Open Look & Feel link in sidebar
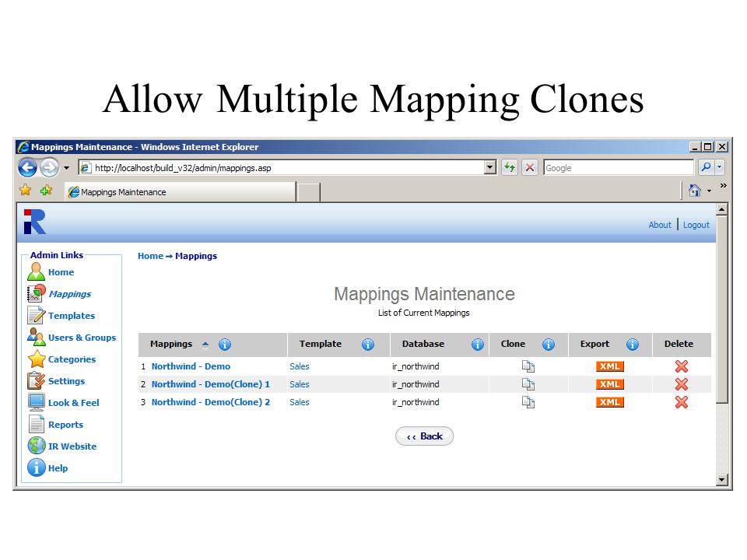 [74, 403]
